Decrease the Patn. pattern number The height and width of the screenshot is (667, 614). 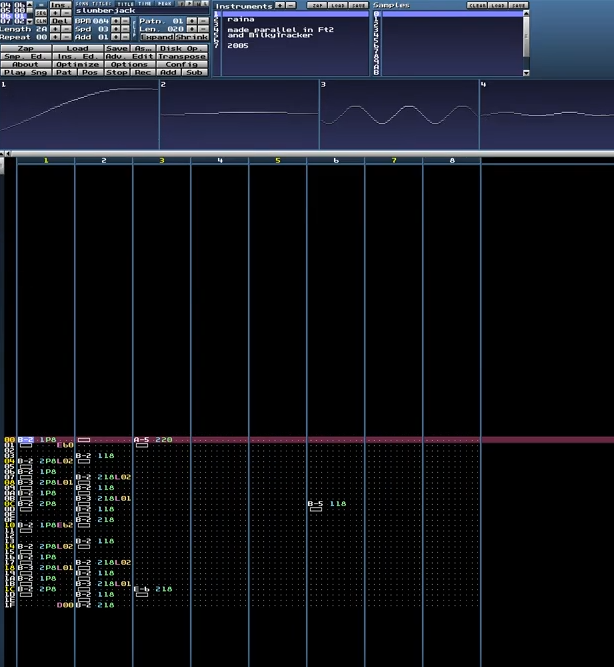coord(203,21)
